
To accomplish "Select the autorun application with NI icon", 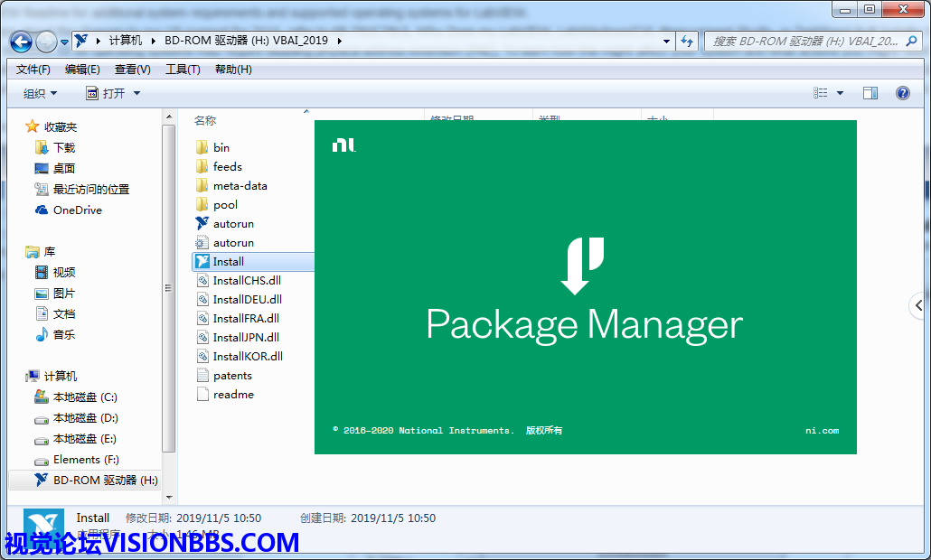I will coord(202,223).
